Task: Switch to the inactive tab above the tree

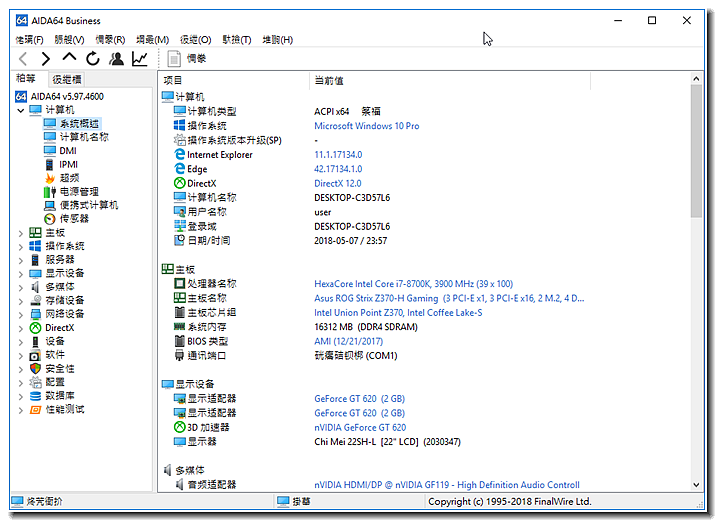Action: [67, 79]
